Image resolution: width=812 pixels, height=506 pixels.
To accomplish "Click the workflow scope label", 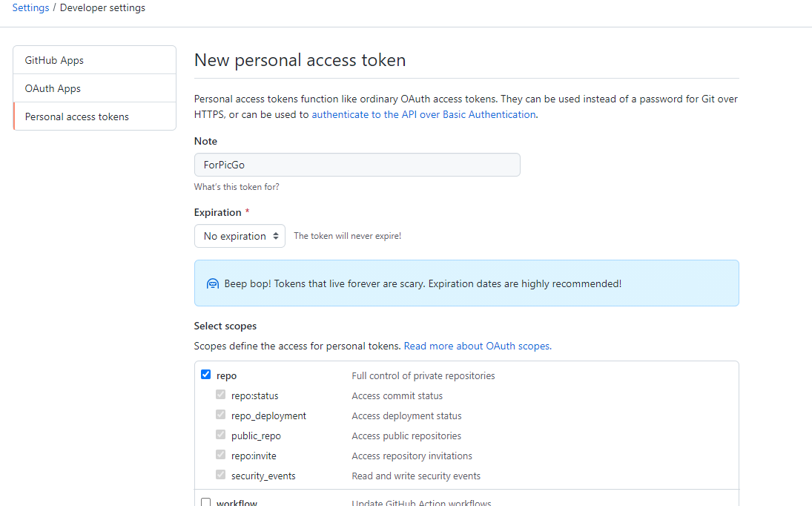I will (237, 502).
